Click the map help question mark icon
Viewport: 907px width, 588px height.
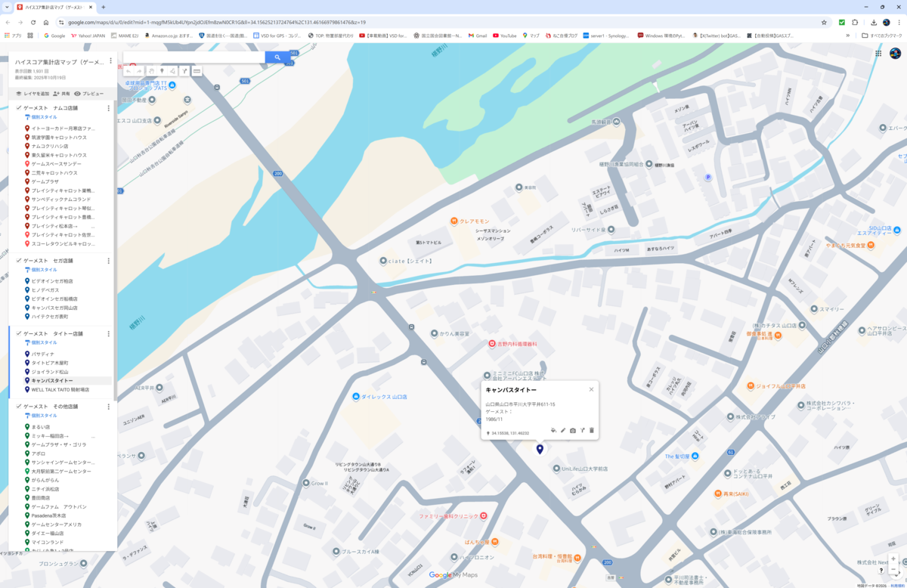[x=881, y=571]
